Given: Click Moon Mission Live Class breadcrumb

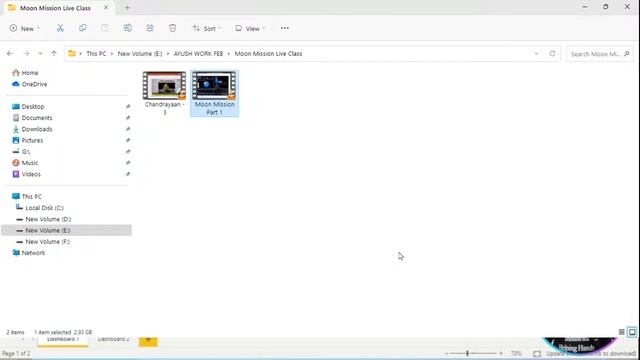Looking at the screenshot, I should pos(268,53).
